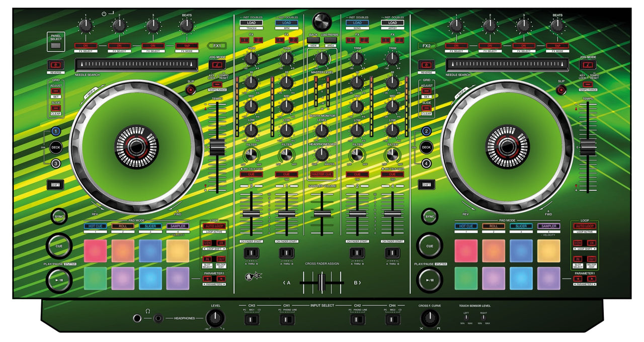This screenshot has height=342, width=644.
Task: Click the right deck NEEDLE SEARCH strip
Action: pyautogui.click(x=507, y=65)
